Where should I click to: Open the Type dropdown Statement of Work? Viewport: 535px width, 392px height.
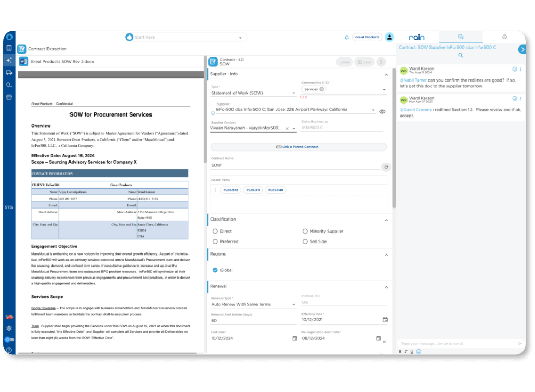(253, 93)
